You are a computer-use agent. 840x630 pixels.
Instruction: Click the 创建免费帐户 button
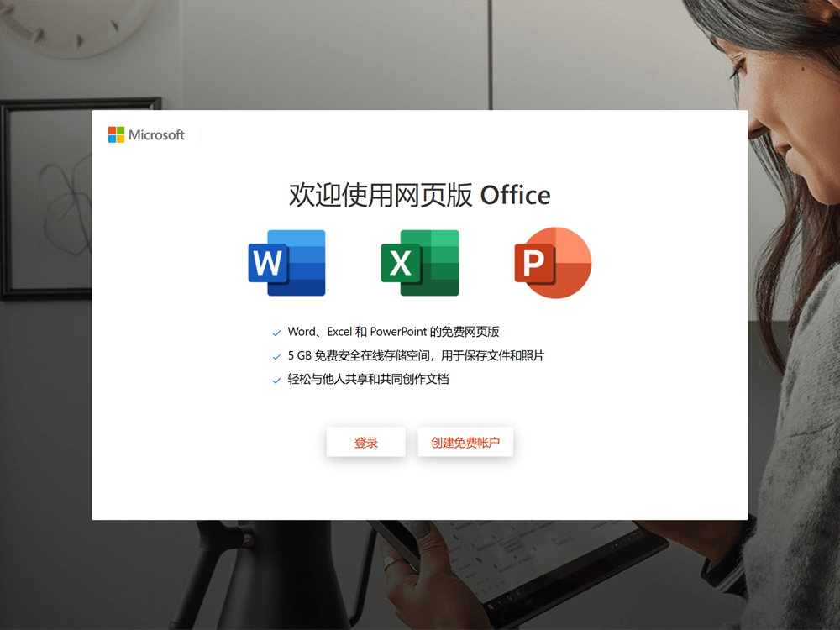(465, 442)
